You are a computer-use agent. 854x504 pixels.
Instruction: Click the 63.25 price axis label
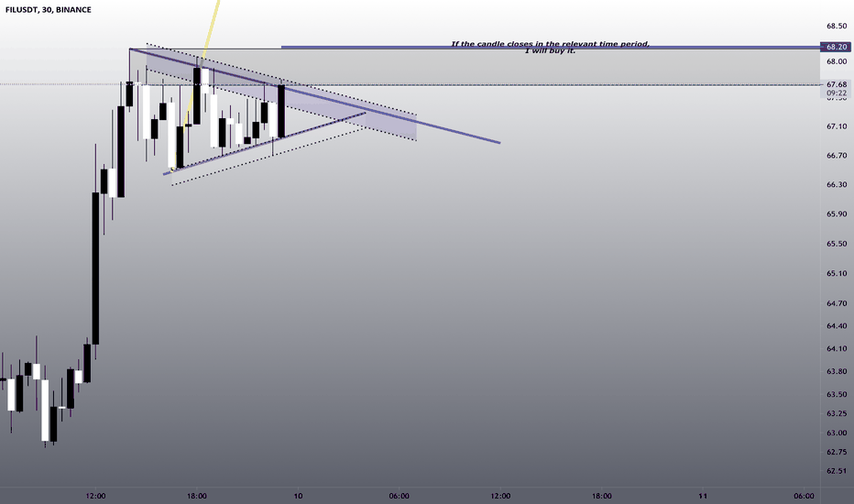coord(836,413)
